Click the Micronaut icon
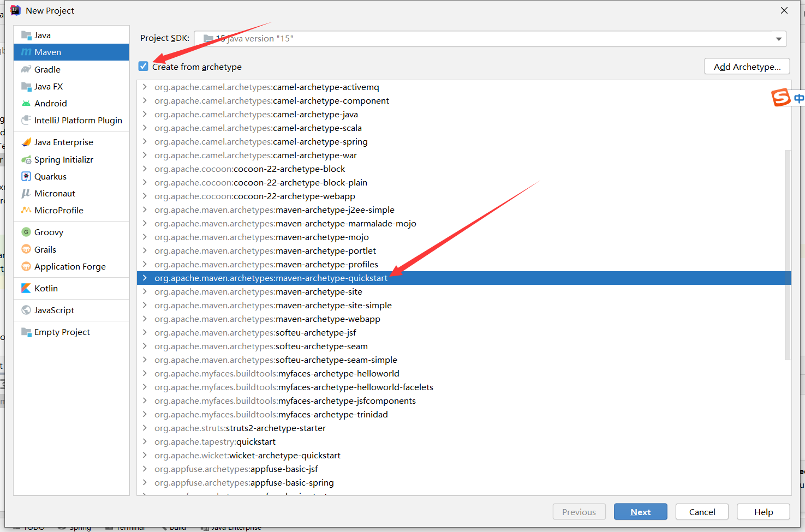Image resolution: width=805 pixels, height=532 pixels. click(x=26, y=193)
